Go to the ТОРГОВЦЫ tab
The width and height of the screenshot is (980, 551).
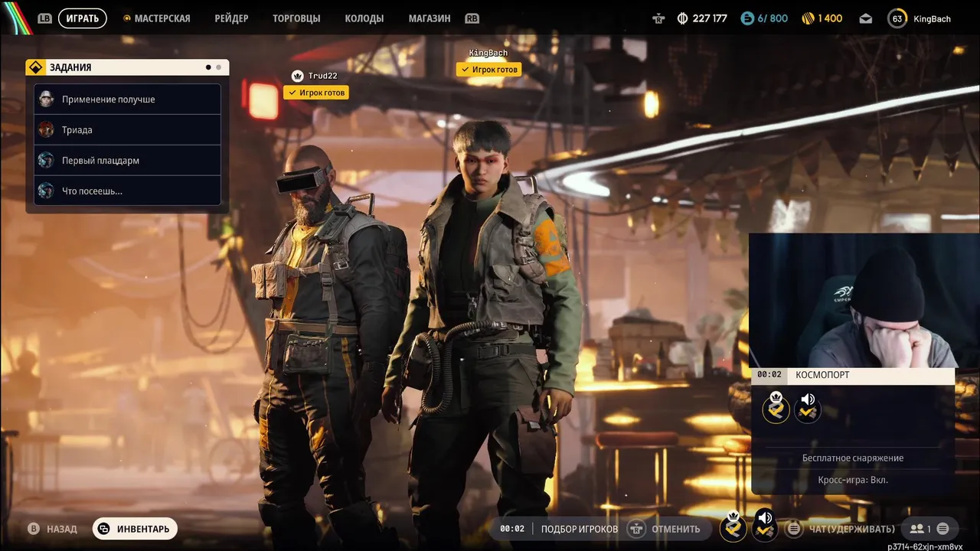296,18
